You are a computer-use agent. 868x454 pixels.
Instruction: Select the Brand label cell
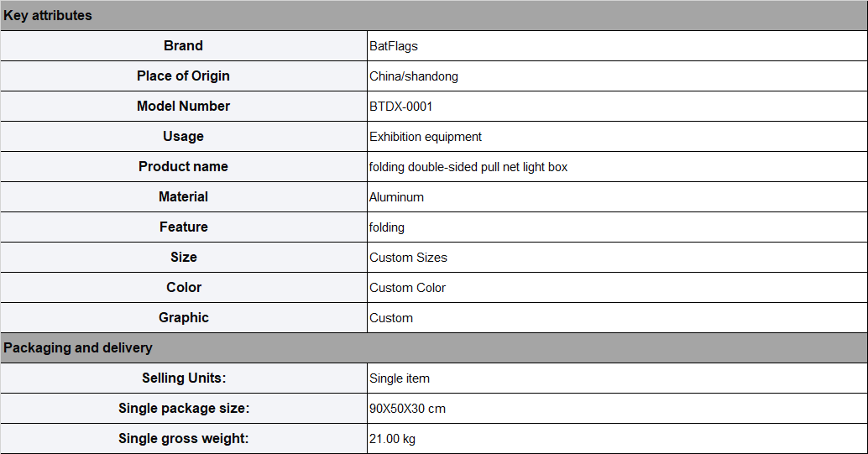[183, 46]
